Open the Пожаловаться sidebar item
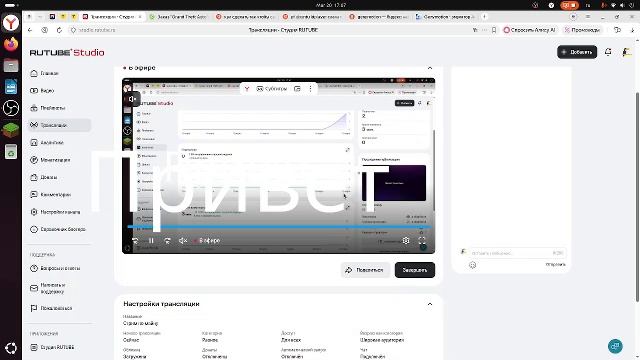640x360 pixels. [x=51, y=309]
